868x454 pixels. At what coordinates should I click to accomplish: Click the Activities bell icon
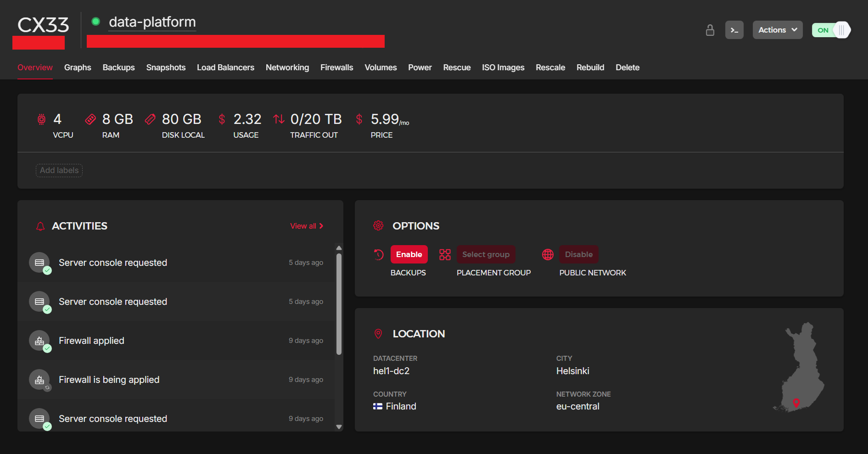click(x=40, y=226)
